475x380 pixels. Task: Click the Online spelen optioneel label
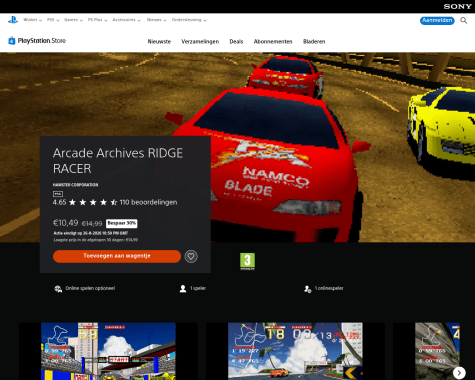coord(90,288)
